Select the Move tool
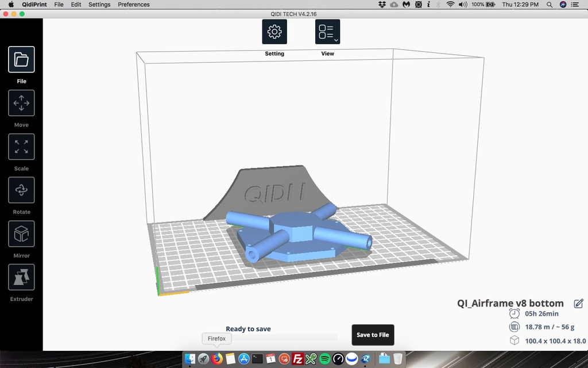 point(21,103)
